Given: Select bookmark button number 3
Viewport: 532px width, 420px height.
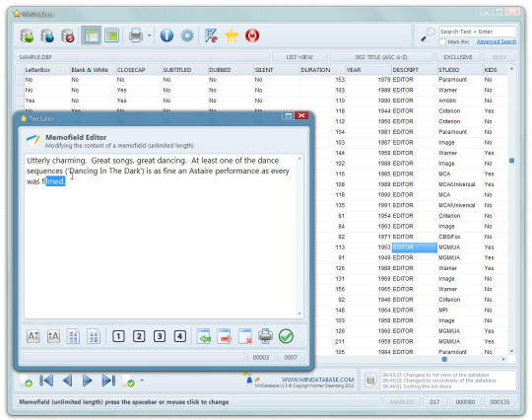Looking at the screenshot, I should tap(160, 336).
